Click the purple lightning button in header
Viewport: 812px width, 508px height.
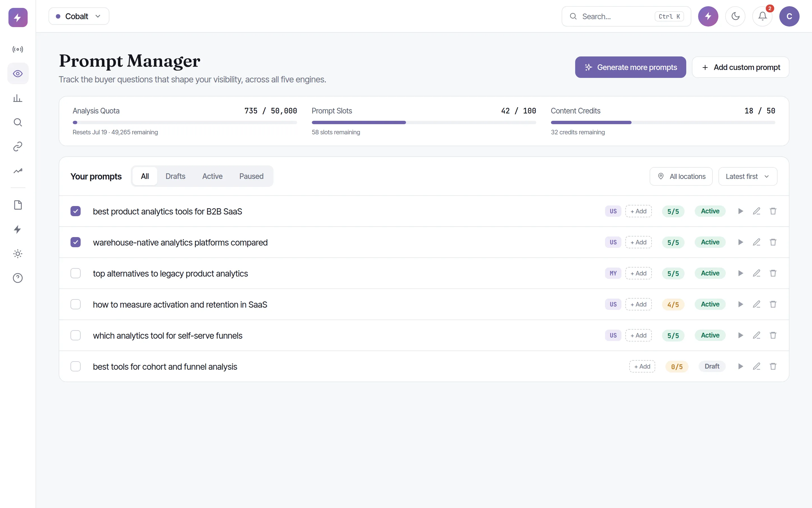point(708,16)
